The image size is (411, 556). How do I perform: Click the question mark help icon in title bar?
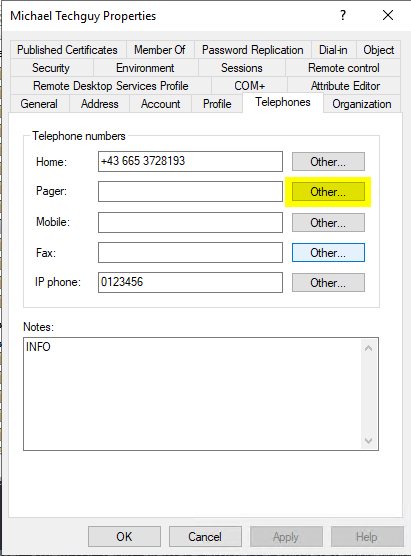coord(343,15)
